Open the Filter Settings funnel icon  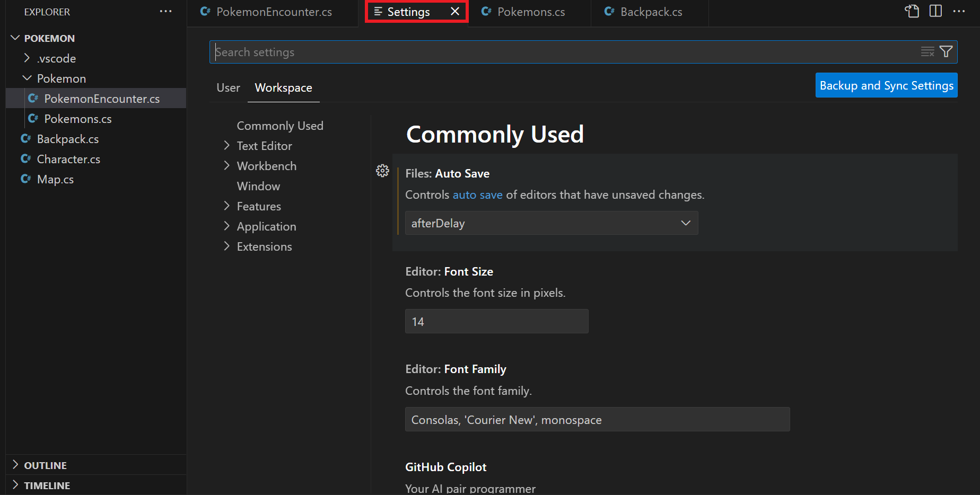pyautogui.click(x=946, y=51)
